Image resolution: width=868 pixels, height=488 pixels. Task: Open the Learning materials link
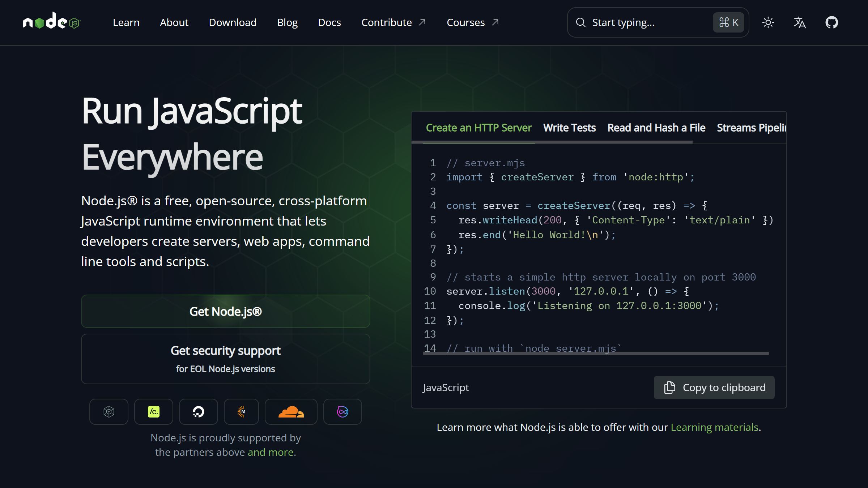coord(714,427)
